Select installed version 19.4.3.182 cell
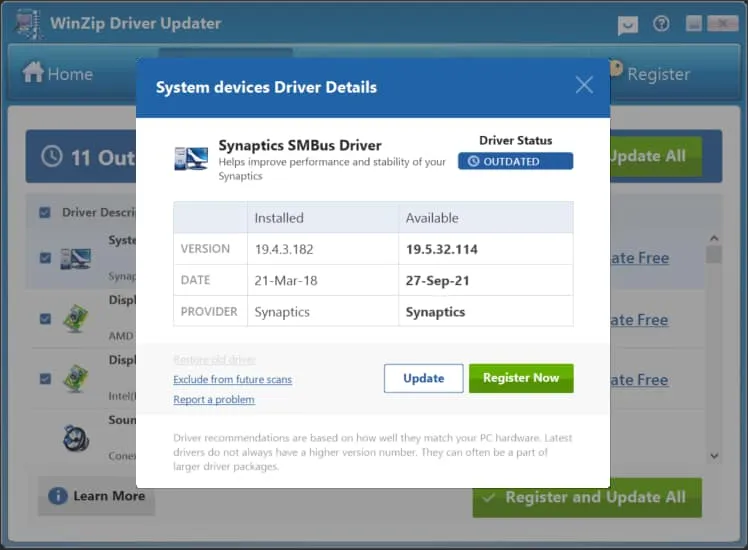748x550 pixels. [x=323, y=249]
